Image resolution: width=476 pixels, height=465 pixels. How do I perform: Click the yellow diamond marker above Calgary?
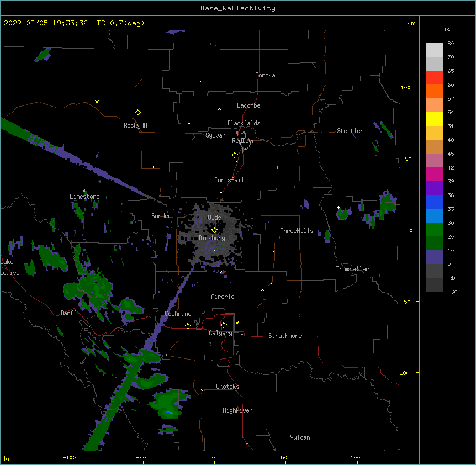224,325
